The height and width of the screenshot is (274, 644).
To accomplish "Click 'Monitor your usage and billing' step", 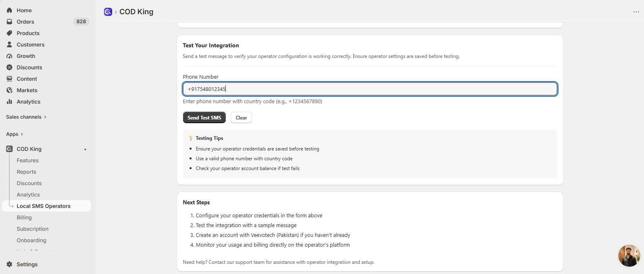I will (273, 245).
